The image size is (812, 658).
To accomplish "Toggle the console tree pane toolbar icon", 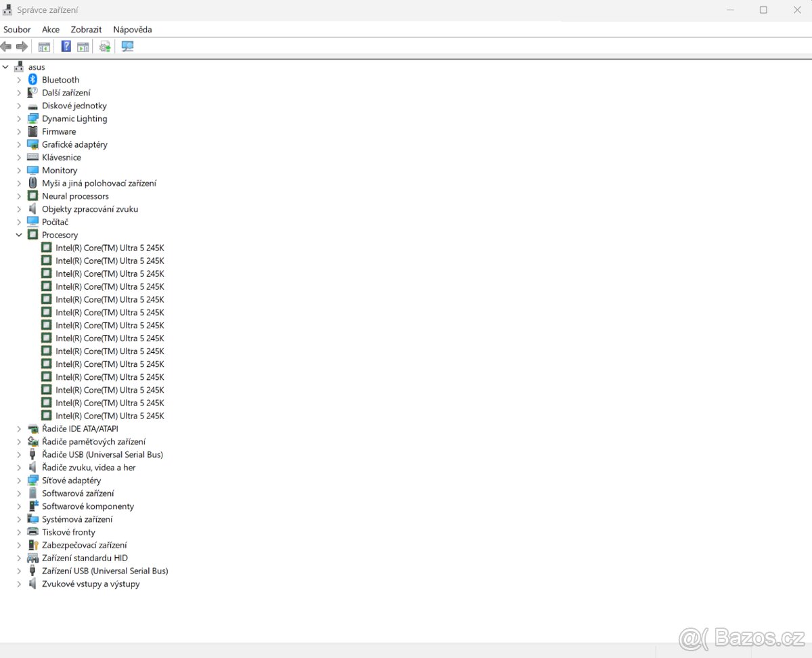I will coord(44,47).
